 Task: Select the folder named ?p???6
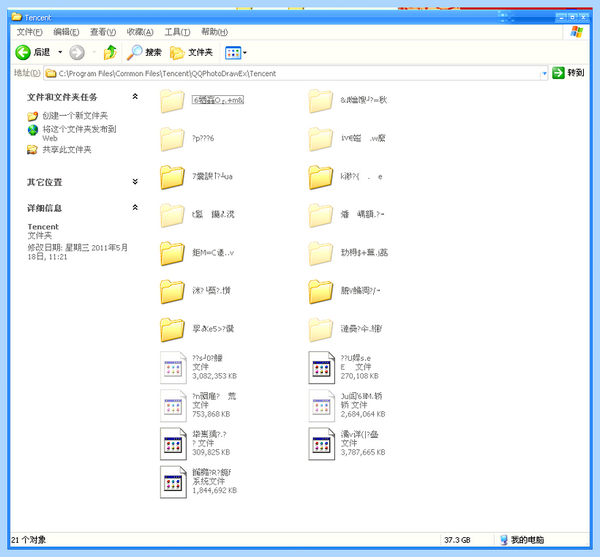pyautogui.click(x=187, y=138)
